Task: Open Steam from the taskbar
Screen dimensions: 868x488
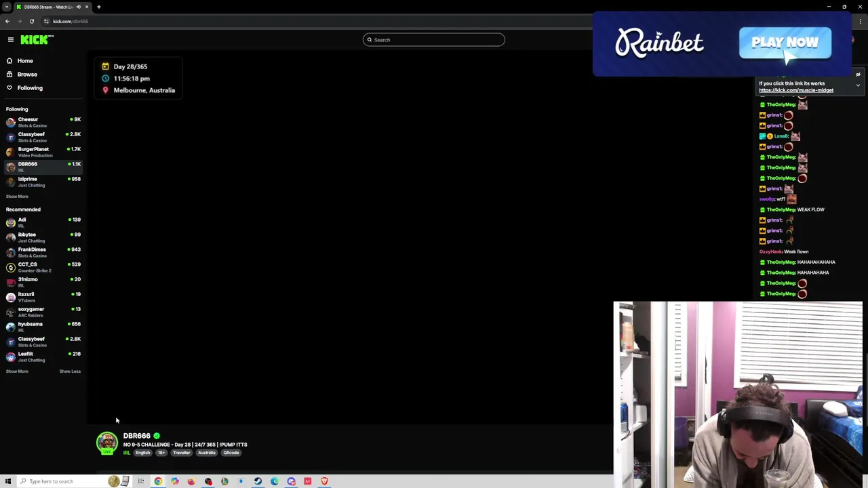Action: coord(258,481)
